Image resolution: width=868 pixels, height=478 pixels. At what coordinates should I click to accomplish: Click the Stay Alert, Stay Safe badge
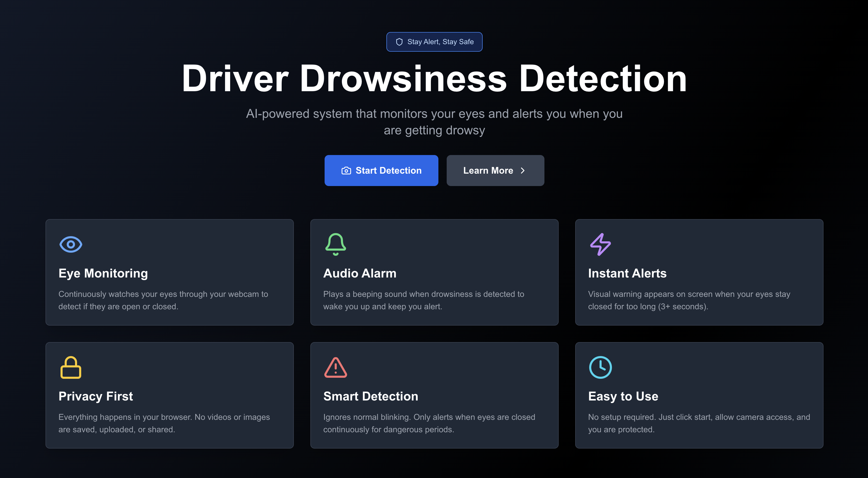coord(434,42)
